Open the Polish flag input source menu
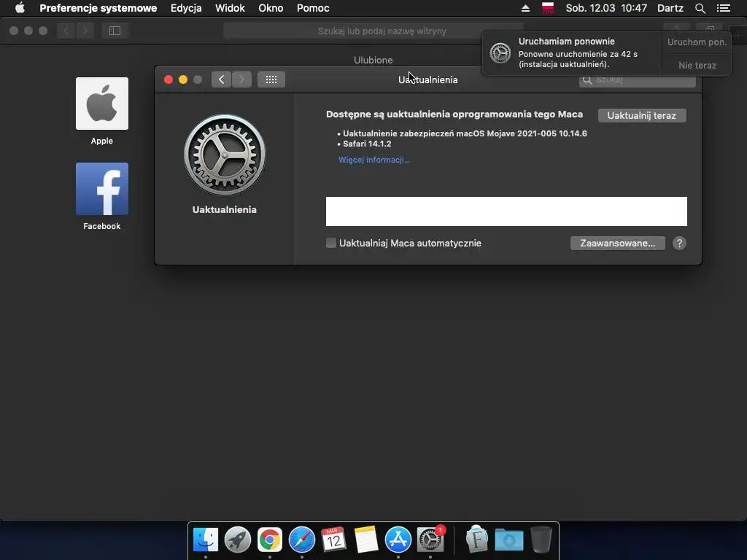This screenshot has width=747, height=560. (548, 8)
